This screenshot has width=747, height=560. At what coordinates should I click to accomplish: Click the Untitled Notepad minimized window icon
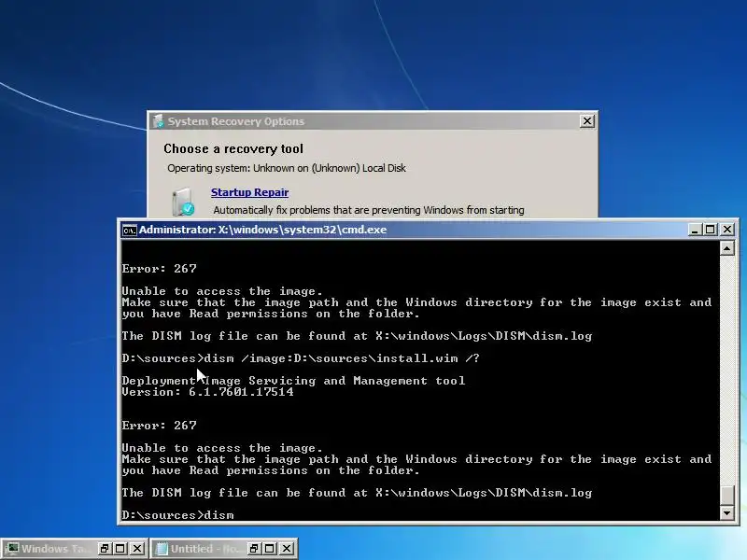point(162,549)
